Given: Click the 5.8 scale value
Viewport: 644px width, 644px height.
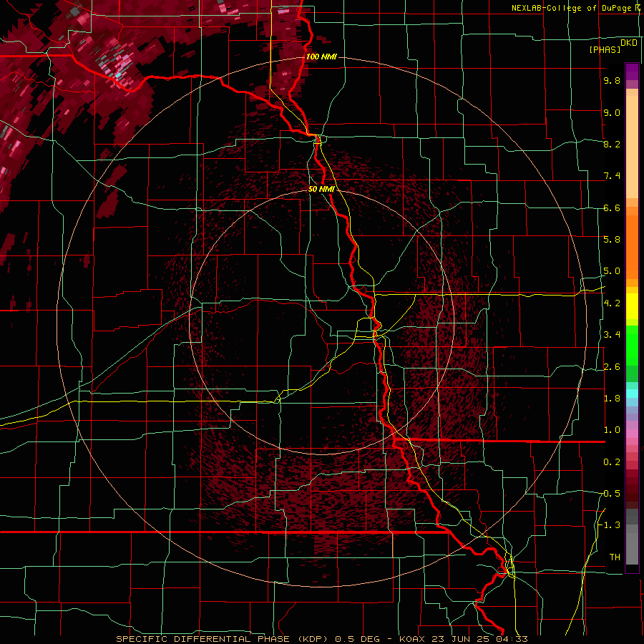Looking at the screenshot, I should (x=612, y=240).
